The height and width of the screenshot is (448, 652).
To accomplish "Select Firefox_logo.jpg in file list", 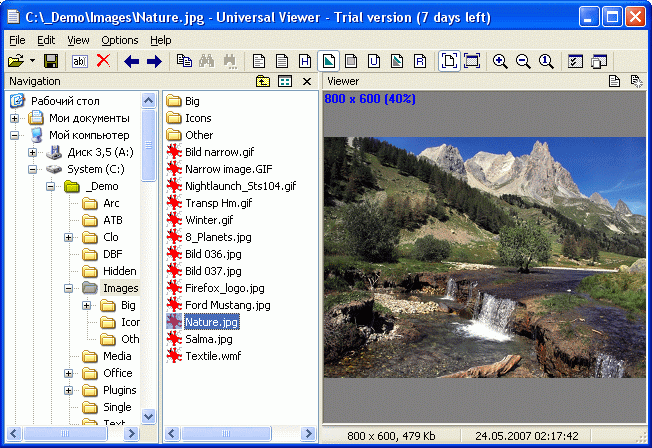I will pyautogui.click(x=225, y=288).
